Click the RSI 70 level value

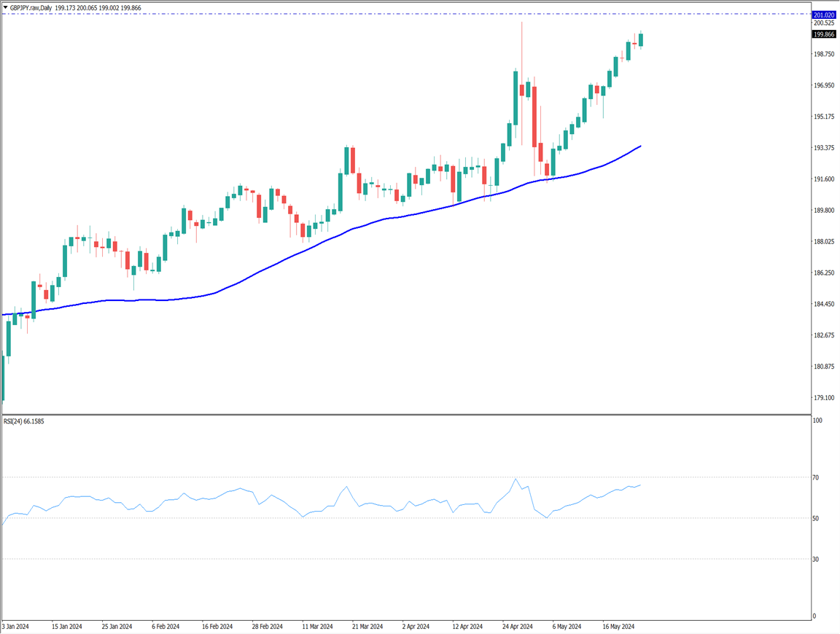point(817,477)
